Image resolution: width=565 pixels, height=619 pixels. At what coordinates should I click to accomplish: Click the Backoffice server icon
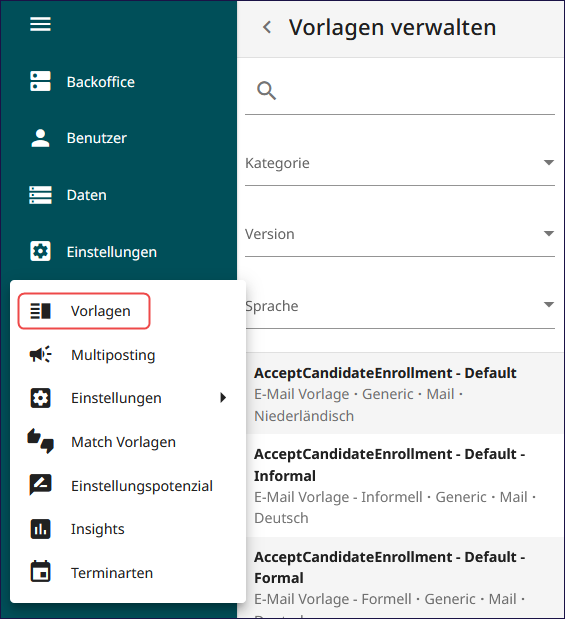pos(40,81)
